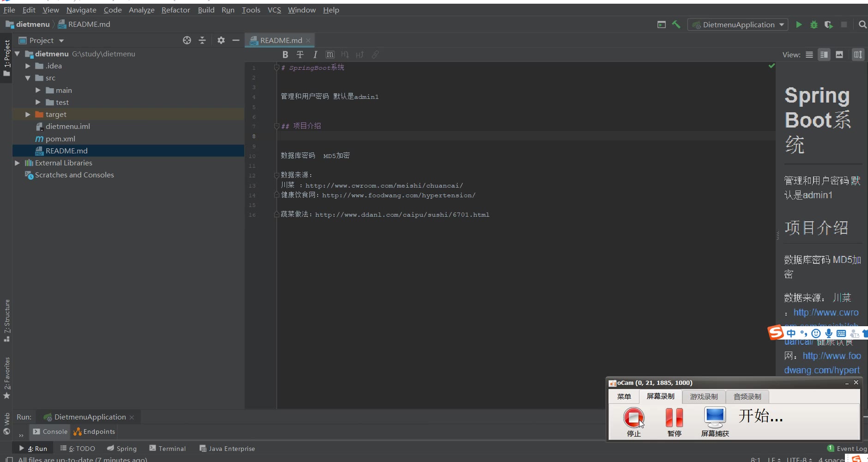Toggle the Z: Structure side tool window
The height and width of the screenshot is (462, 868).
[6, 320]
